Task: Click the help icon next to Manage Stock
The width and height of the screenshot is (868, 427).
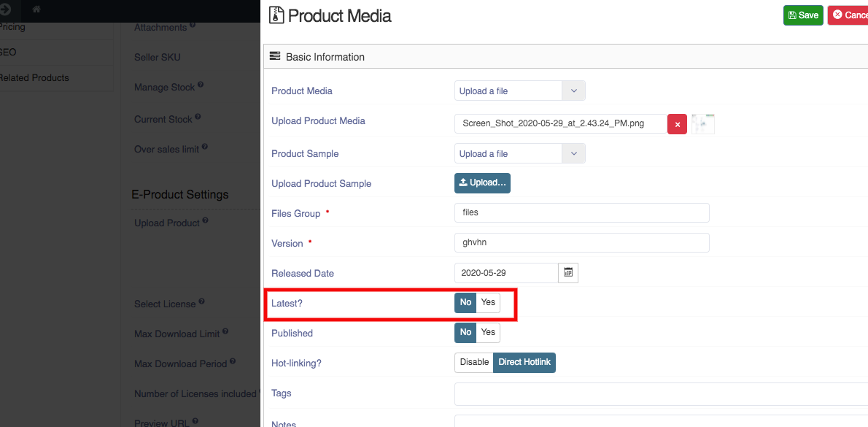Action: pos(201,85)
